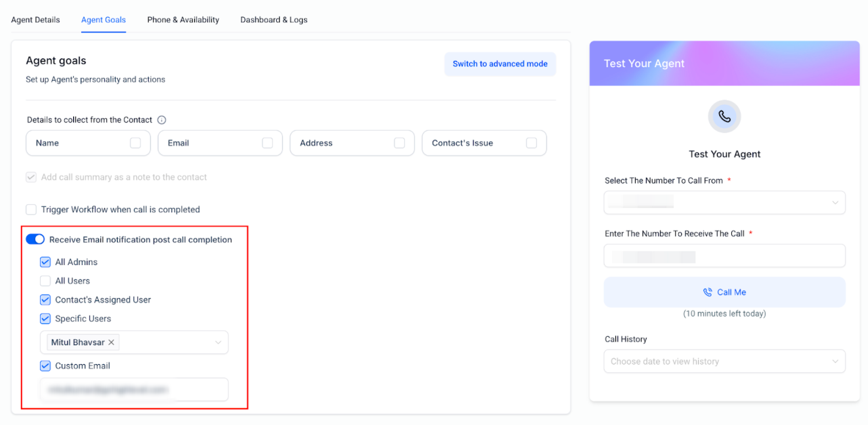Click the phone icon in Test Your Agent

click(724, 117)
